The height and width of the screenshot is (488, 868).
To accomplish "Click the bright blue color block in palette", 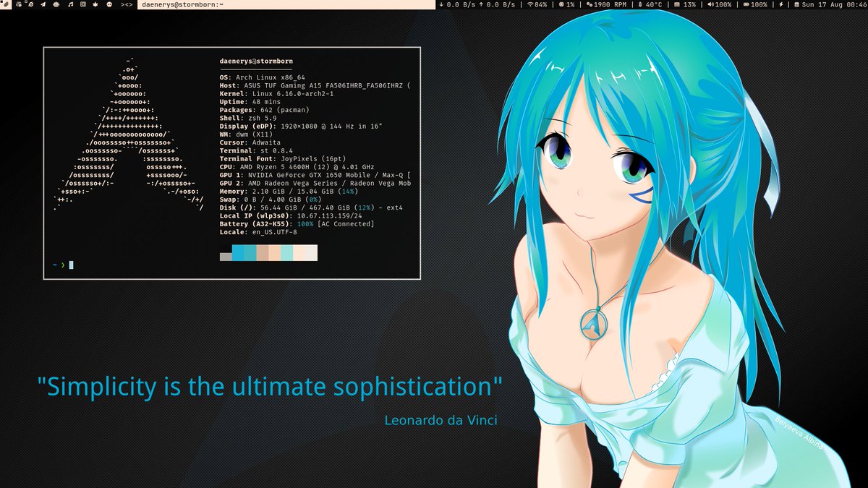I will (238, 252).
